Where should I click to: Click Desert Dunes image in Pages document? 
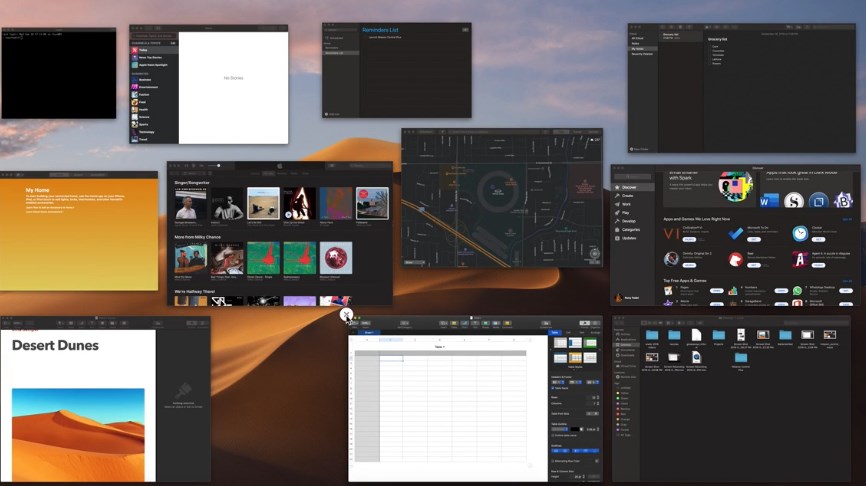tap(78, 434)
